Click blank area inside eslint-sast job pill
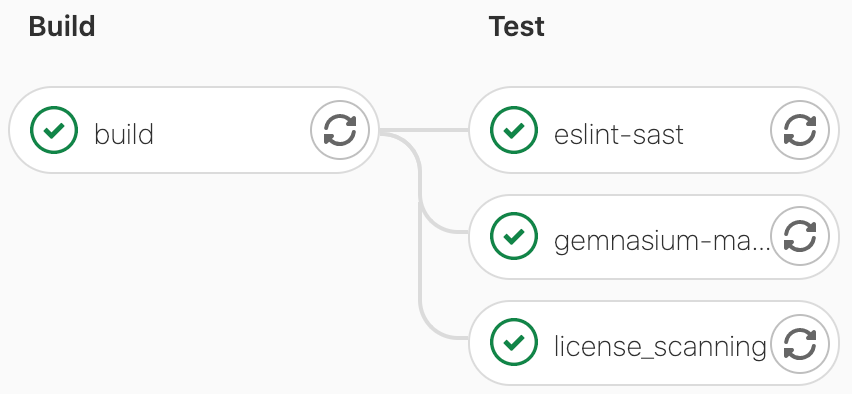Image resolution: width=852 pixels, height=394 pixels. tap(725, 130)
